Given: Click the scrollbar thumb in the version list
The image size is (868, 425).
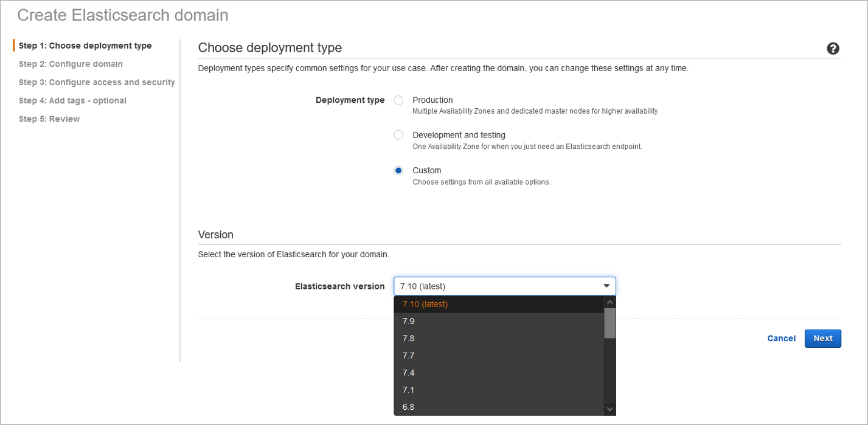Looking at the screenshot, I should click(609, 322).
